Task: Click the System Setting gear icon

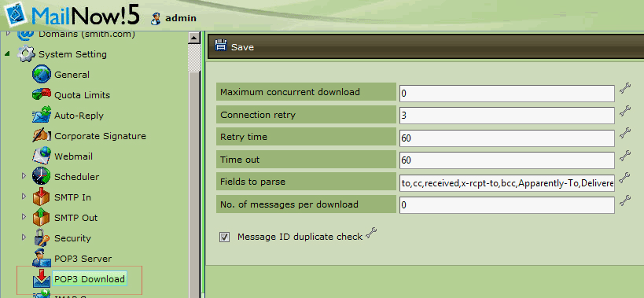Action: (26, 54)
